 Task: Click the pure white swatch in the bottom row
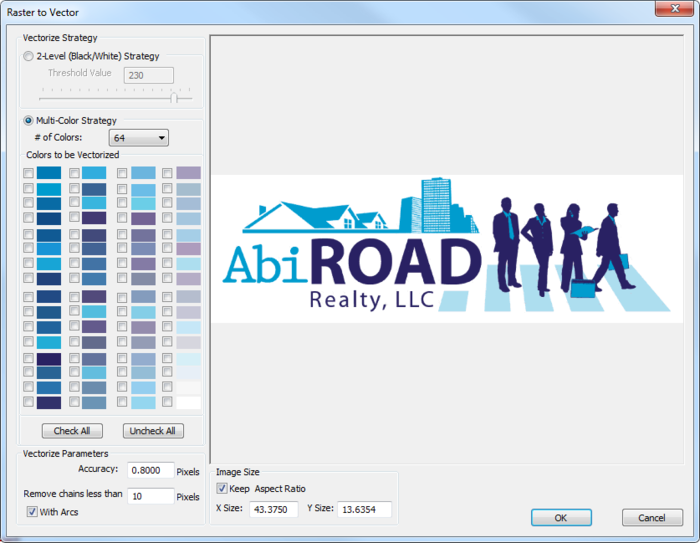click(188, 403)
